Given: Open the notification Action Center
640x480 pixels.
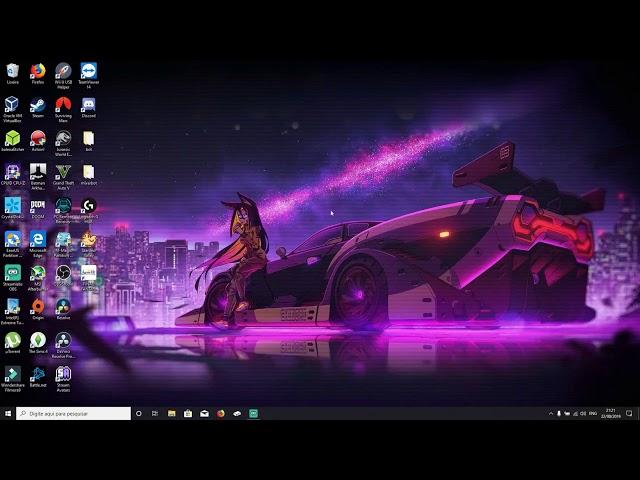Looking at the screenshot, I should 629,413.
